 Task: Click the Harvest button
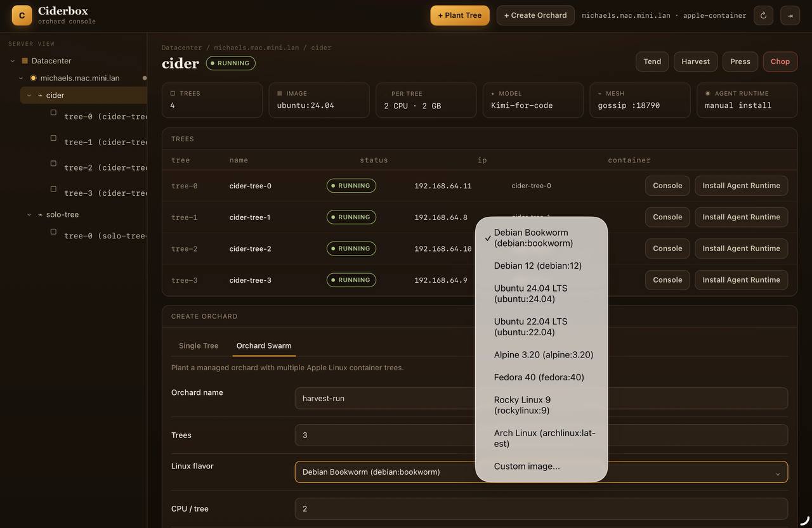(695, 61)
